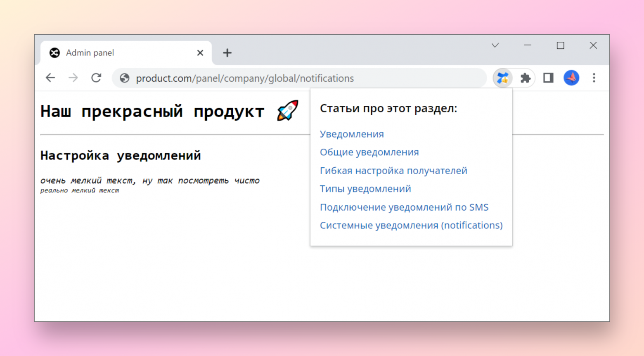The width and height of the screenshot is (644, 356).
Task: Open the Extensions puzzle icon
Action: point(525,78)
